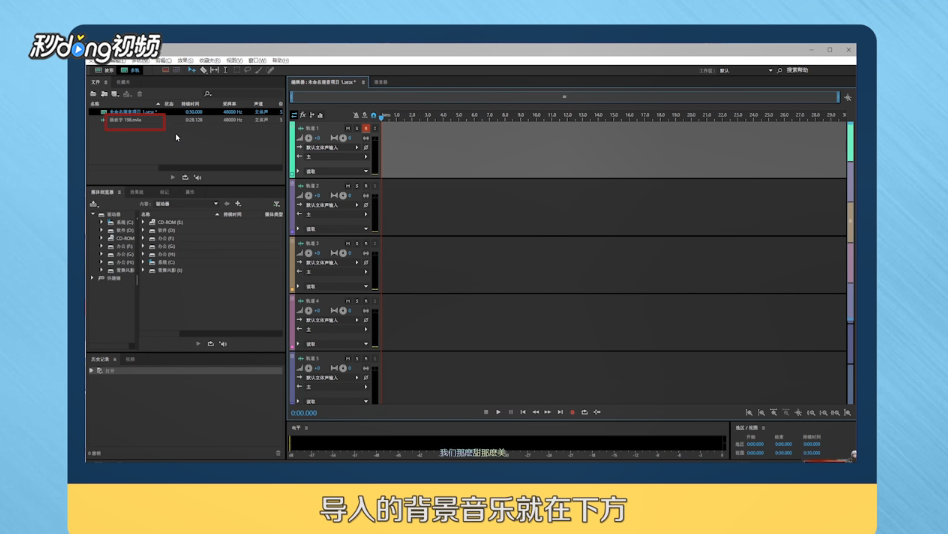Open the Help menu

(281, 60)
